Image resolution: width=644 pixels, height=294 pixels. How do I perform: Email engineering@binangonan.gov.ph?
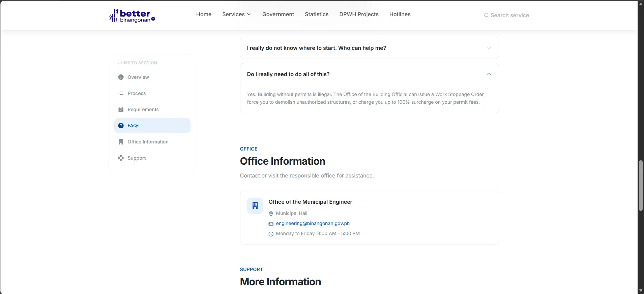pyautogui.click(x=313, y=223)
